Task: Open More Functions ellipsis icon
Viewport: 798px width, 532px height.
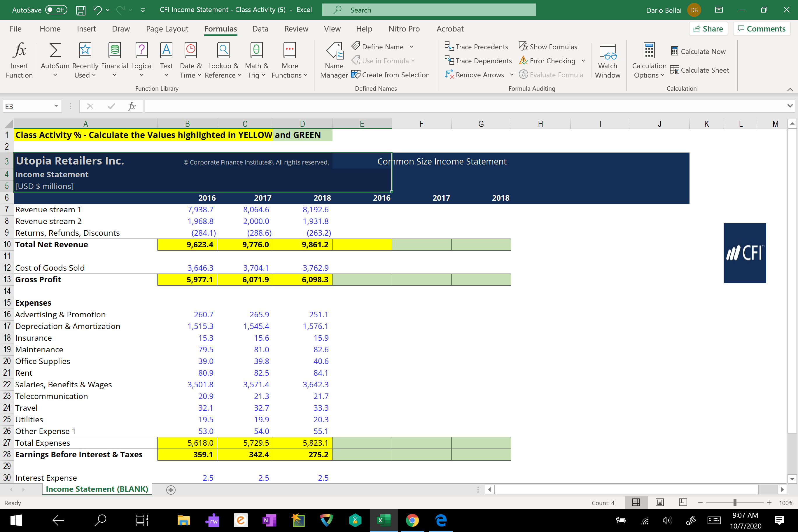Action: point(289,60)
